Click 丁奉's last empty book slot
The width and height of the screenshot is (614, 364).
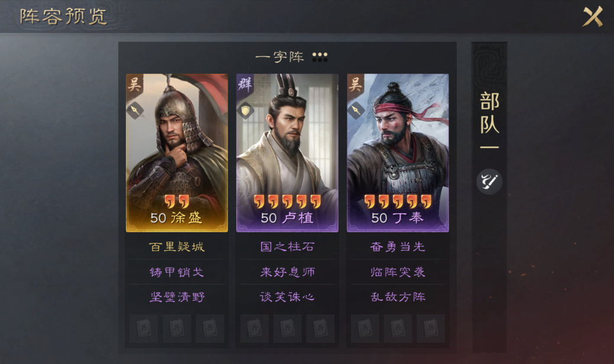tap(431, 329)
